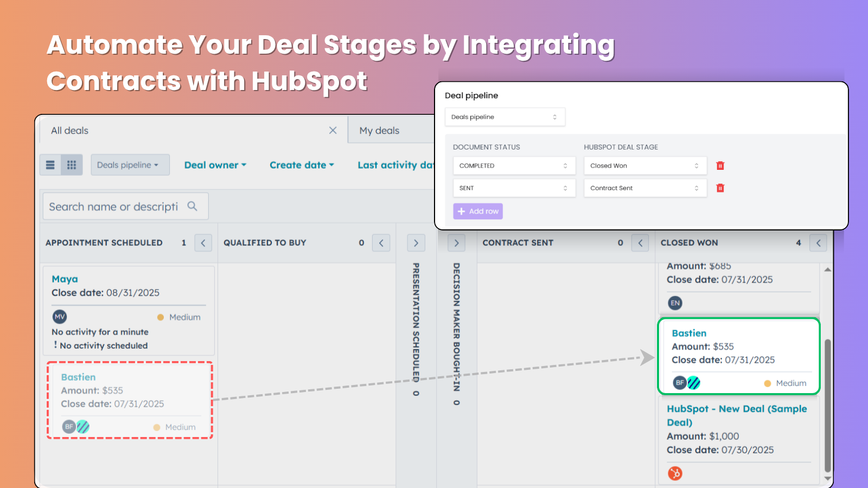Click the search name or description field

point(113,207)
